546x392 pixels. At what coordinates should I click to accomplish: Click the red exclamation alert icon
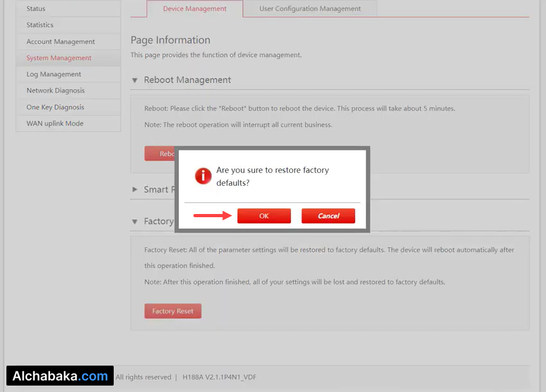(203, 176)
